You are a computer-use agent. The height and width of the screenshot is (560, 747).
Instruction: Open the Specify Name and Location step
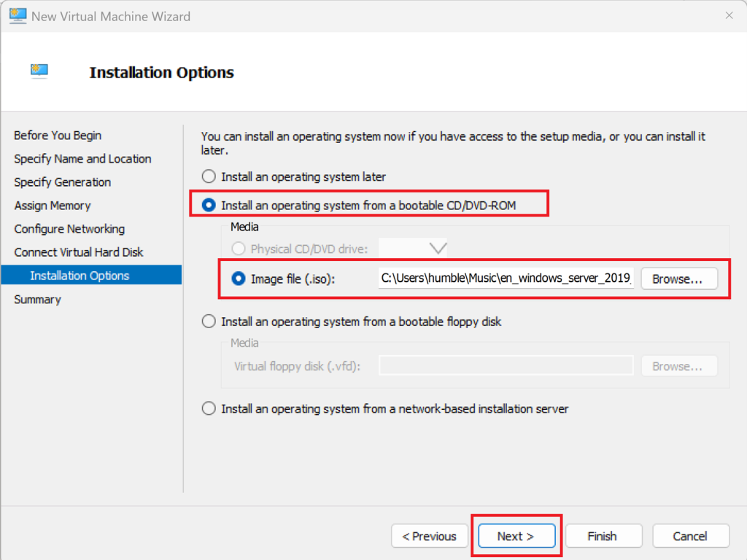click(x=82, y=159)
